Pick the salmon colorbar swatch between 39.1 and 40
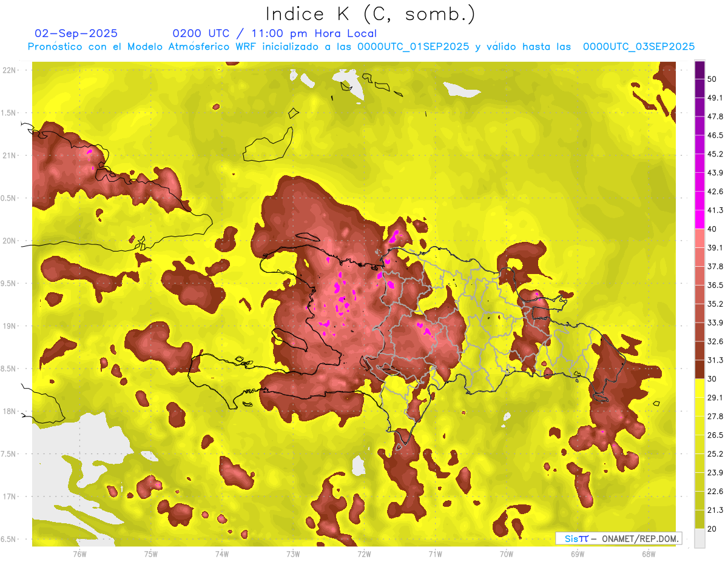 pos(699,238)
